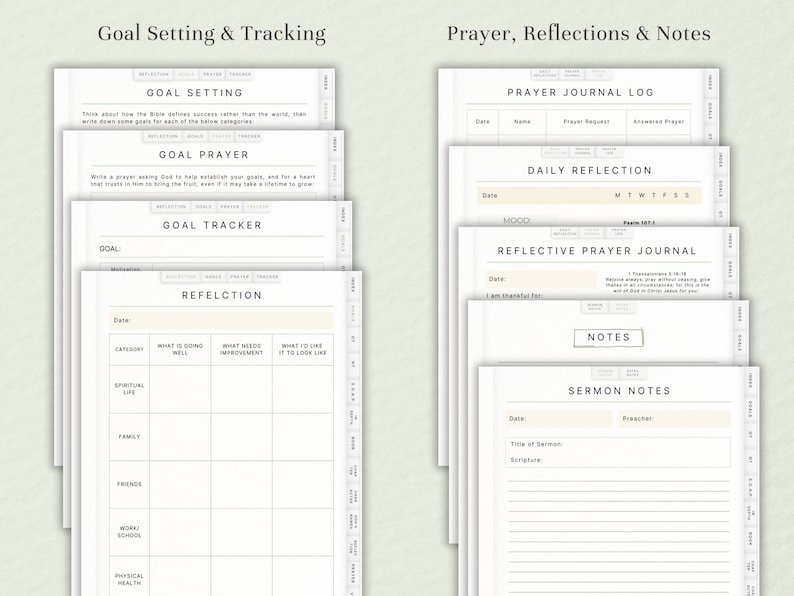Open Reflection top tab on Goal Tracker page

tap(171, 207)
